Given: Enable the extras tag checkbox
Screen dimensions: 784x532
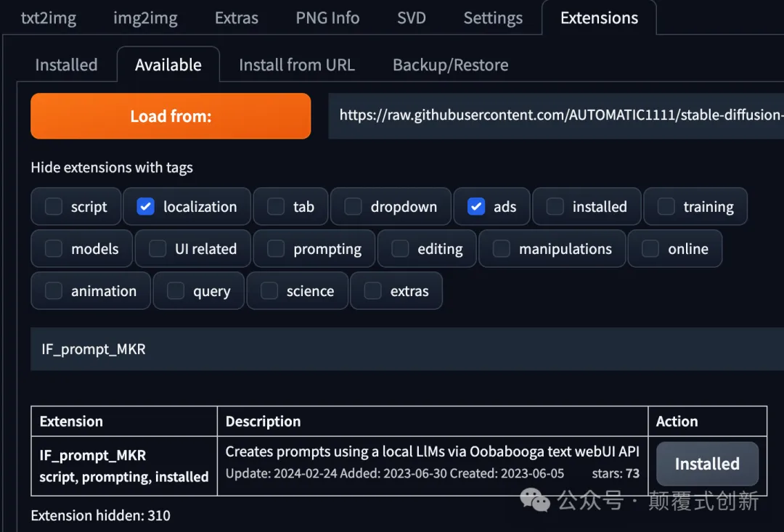Looking at the screenshot, I should click(372, 290).
